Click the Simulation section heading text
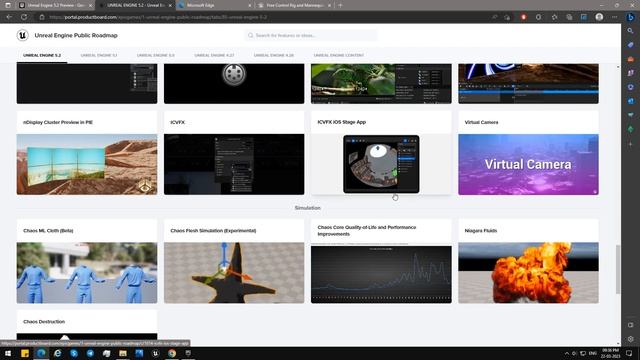640x360 pixels. 307,208
